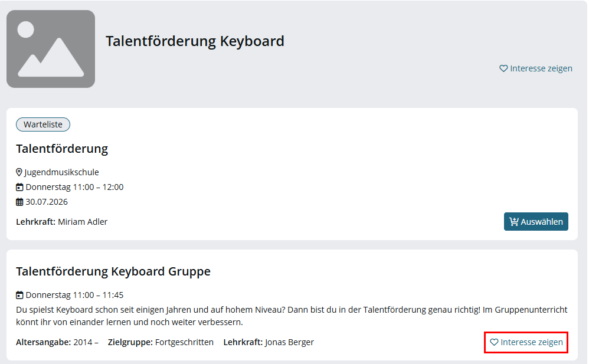This screenshot has height=364, width=589.
Task: Select the Warteliste badge
Action: (43, 124)
